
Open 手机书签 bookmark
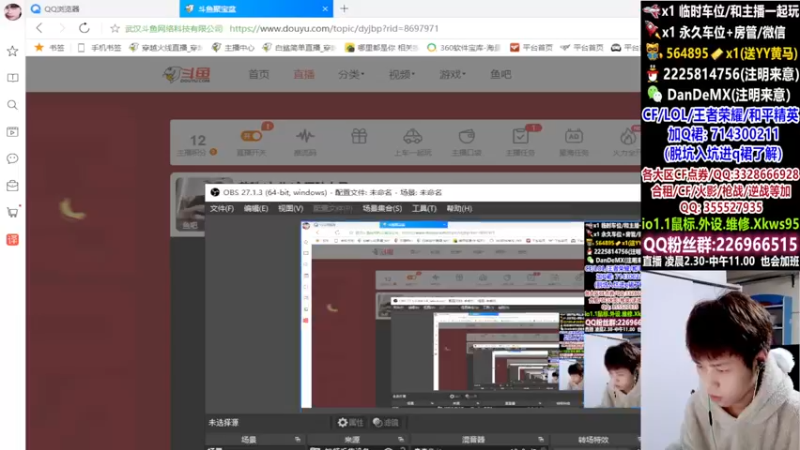click(x=100, y=47)
